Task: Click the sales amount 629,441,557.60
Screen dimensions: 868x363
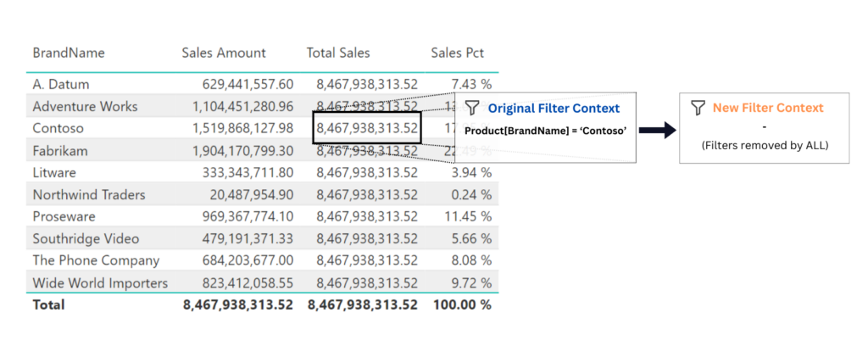Action: coord(248,84)
